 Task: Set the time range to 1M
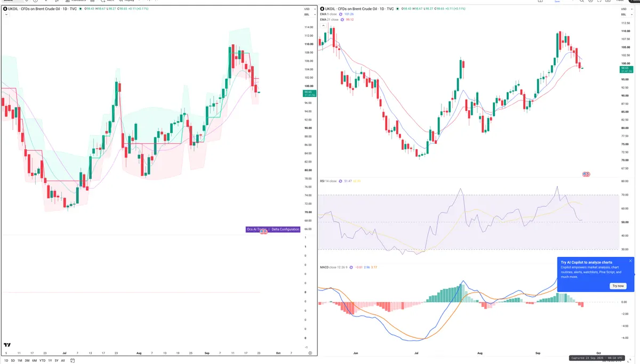[20, 360]
